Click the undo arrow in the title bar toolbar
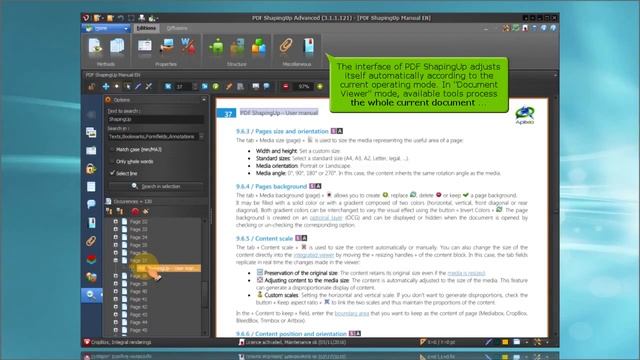The height and width of the screenshot is (360, 640). pyautogui.click(x=121, y=18)
